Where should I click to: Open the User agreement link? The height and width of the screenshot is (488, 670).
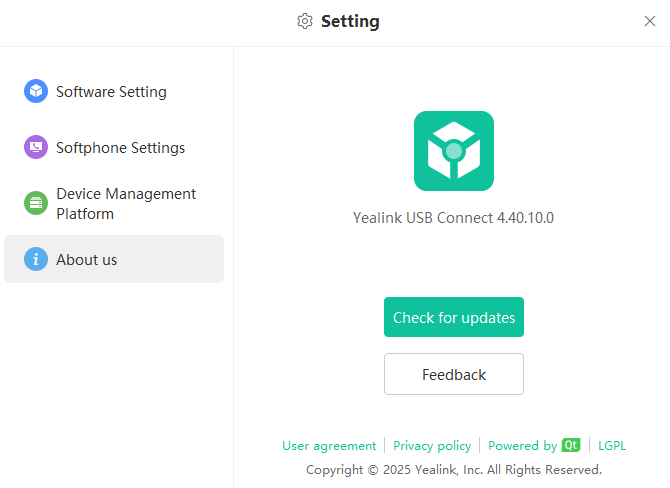click(329, 446)
